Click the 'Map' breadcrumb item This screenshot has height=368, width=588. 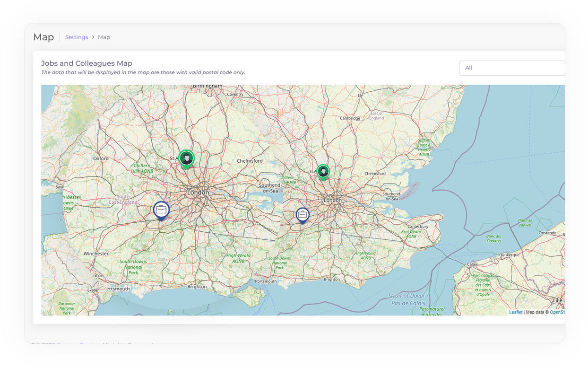(x=104, y=37)
